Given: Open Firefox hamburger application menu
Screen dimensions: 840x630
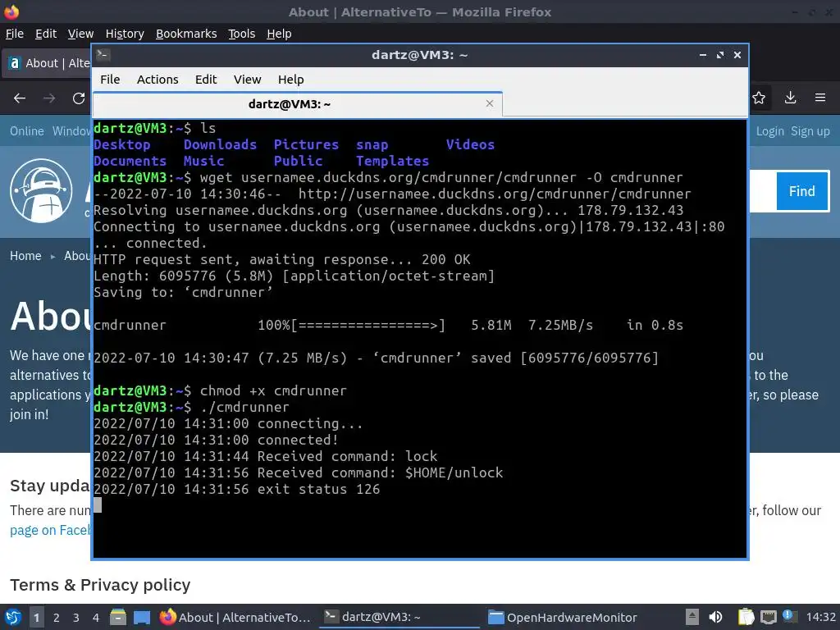Looking at the screenshot, I should pyautogui.click(x=820, y=98).
